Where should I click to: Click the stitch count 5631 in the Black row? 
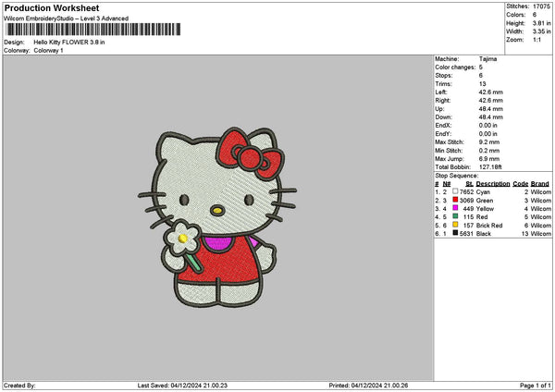tap(466, 234)
